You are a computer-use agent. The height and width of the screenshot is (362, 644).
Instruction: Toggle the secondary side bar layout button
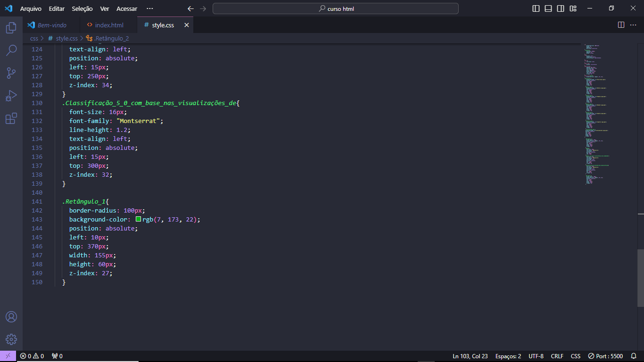click(x=561, y=8)
